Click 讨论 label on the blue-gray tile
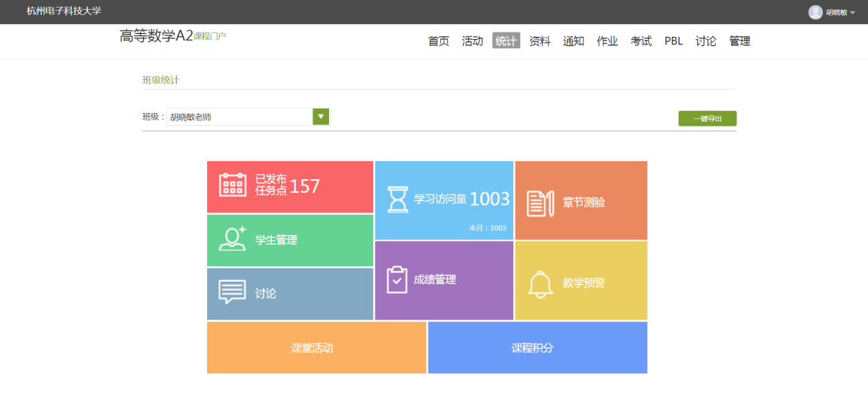The image size is (868, 400). 266,294
